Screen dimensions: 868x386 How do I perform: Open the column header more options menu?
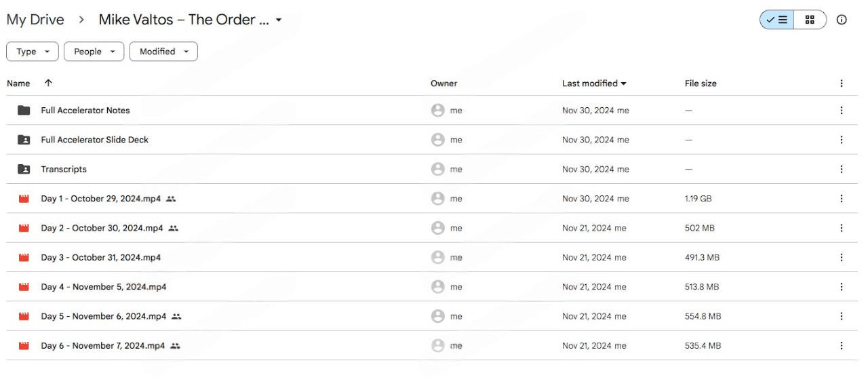pyautogui.click(x=842, y=83)
